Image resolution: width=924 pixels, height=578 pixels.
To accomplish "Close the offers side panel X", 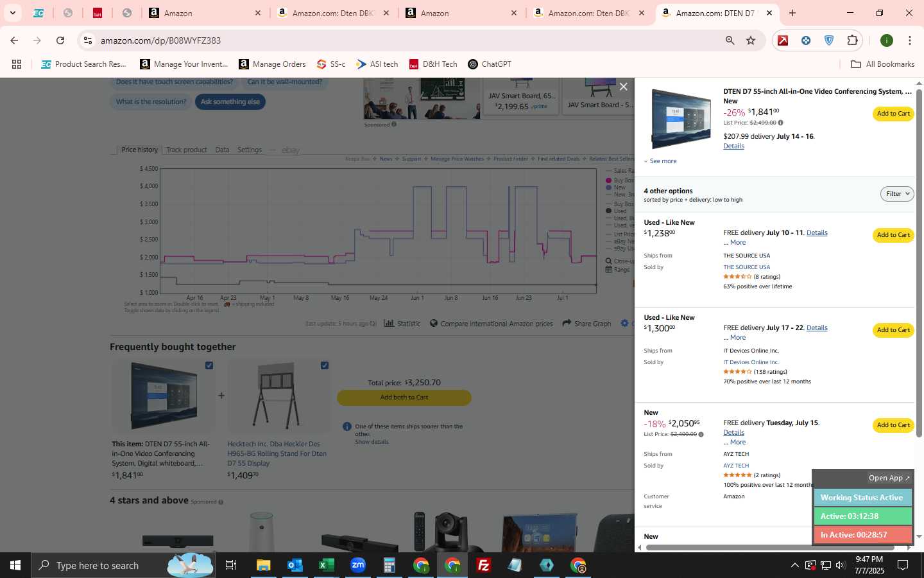I will coord(623,87).
